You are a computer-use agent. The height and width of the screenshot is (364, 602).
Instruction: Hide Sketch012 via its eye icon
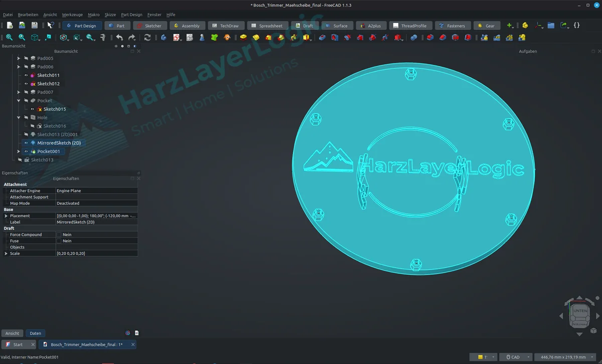[26, 84]
